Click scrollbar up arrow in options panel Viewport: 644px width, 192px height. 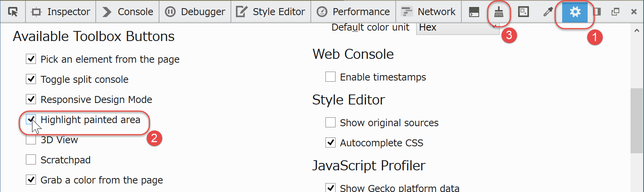pyautogui.click(x=637, y=31)
